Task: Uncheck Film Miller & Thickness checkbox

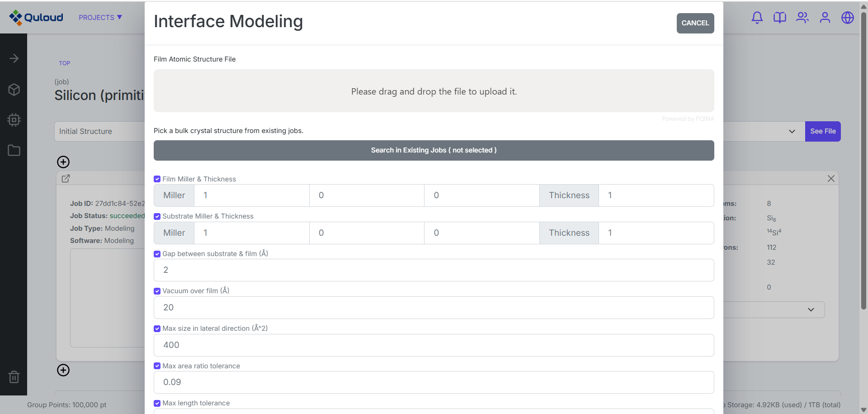Action: [x=157, y=179]
